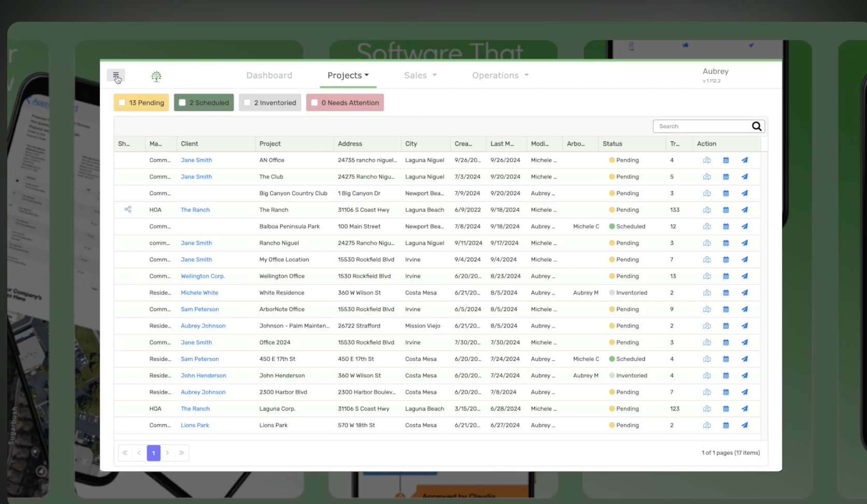Click the Aubrey user profile name

point(715,71)
